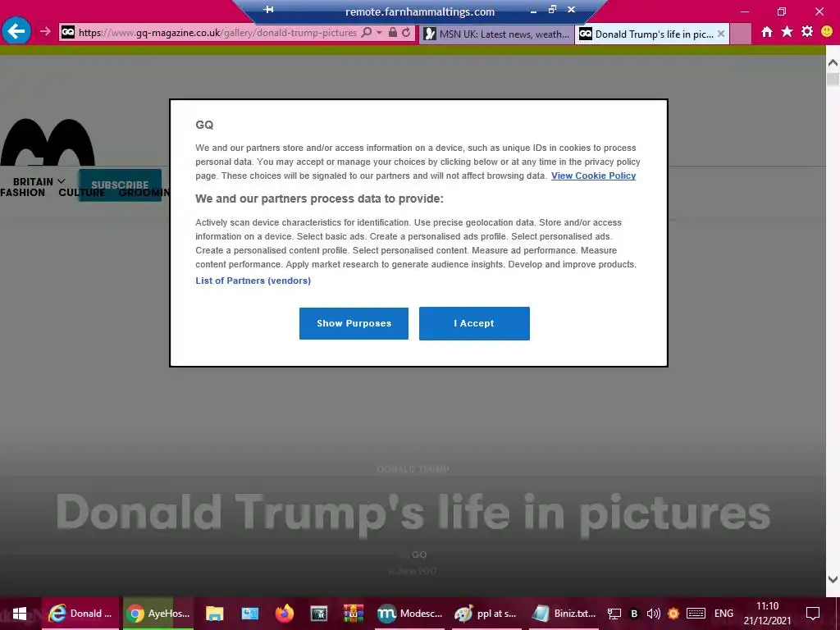Pin the remote connection bar
Viewport: 840px width, 630px height.
[269, 10]
